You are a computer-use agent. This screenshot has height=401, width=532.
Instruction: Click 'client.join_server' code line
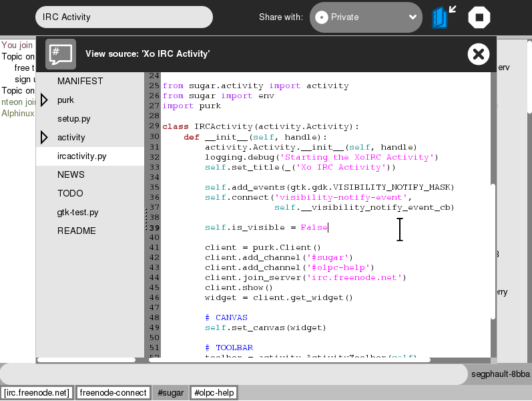pyautogui.click(x=305, y=277)
